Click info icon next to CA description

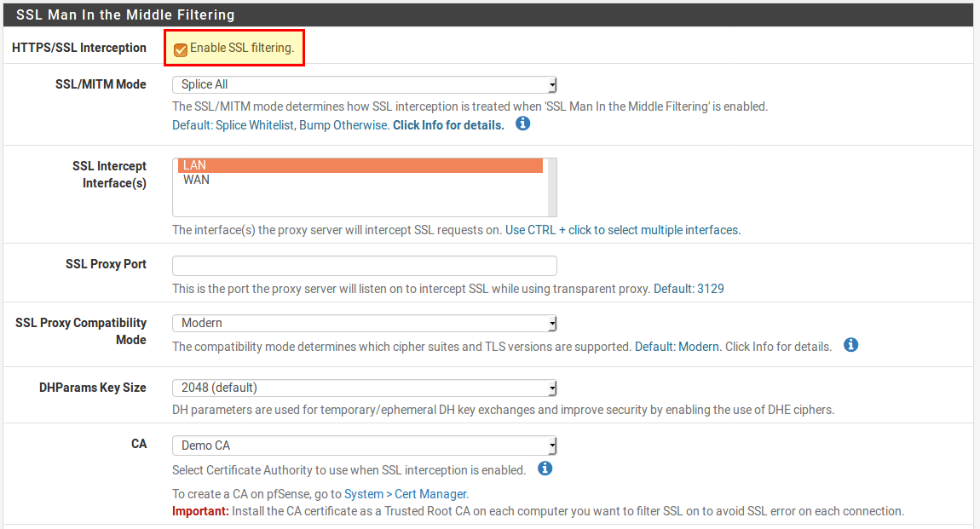545,469
